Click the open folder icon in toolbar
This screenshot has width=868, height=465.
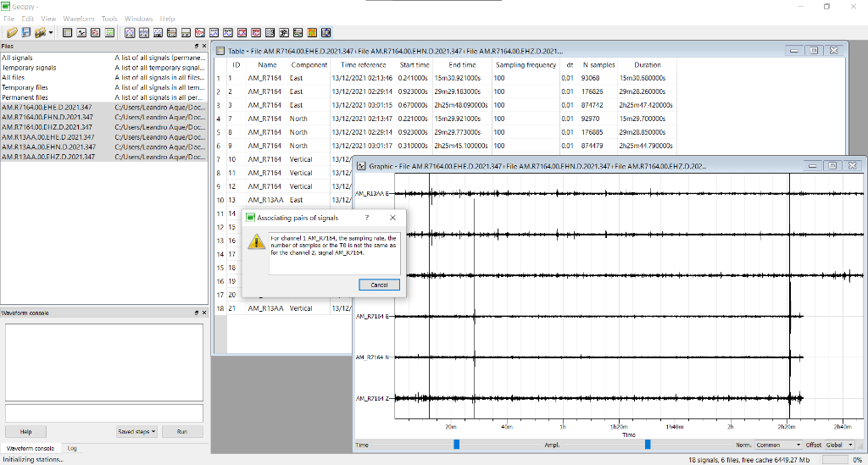[x=12, y=32]
